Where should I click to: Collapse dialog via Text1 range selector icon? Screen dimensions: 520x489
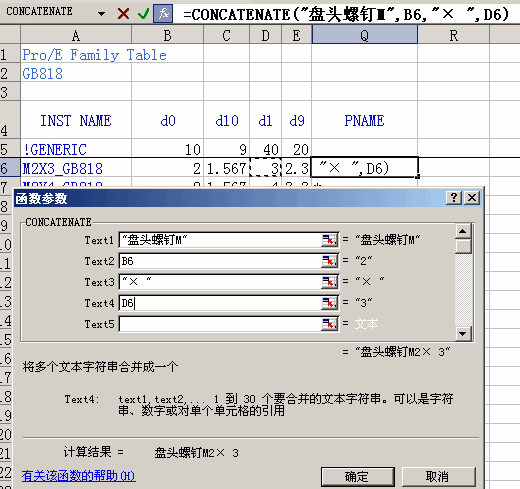329,240
